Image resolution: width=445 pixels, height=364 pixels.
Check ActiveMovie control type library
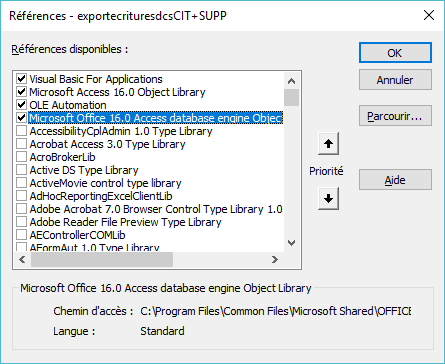pos(22,183)
